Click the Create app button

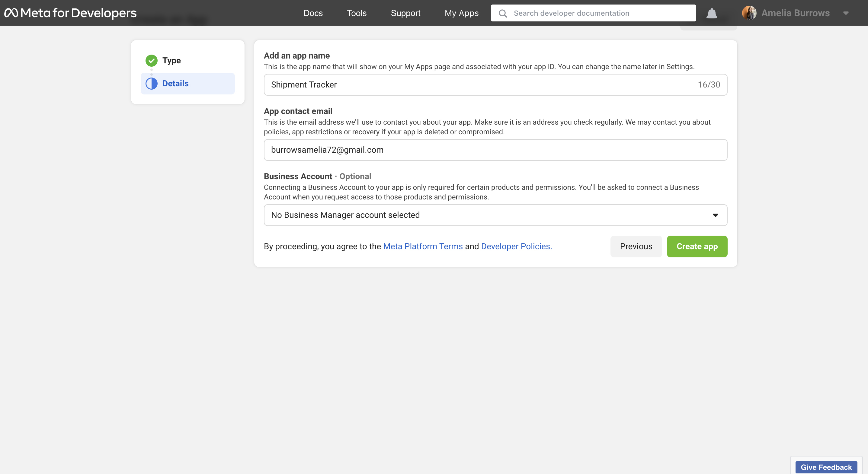pyautogui.click(x=697, y=246)
